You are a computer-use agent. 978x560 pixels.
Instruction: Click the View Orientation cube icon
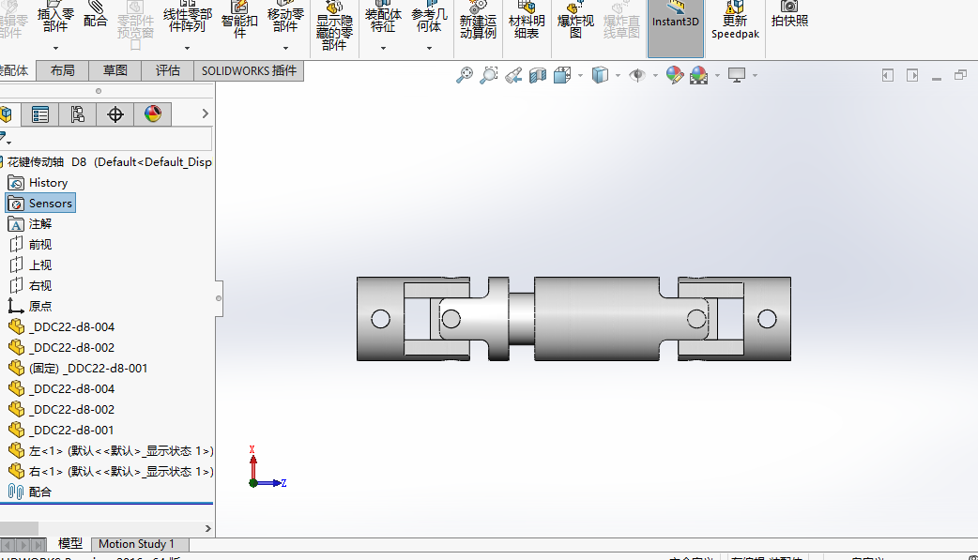(562, 75)
